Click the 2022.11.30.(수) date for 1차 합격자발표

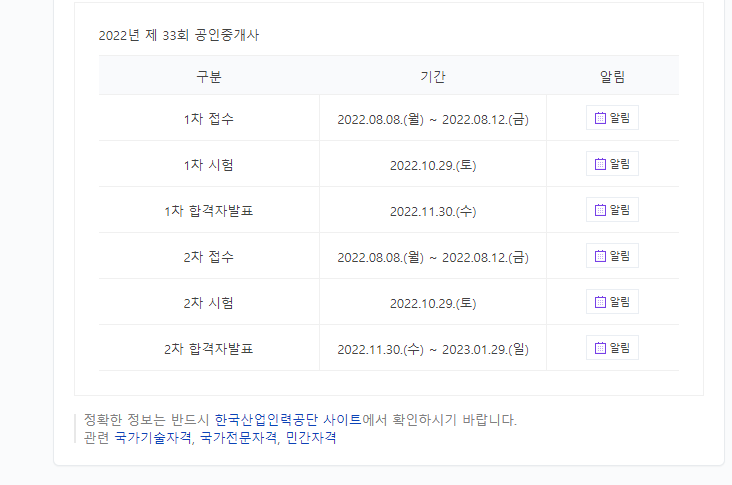tap(433, 211)
